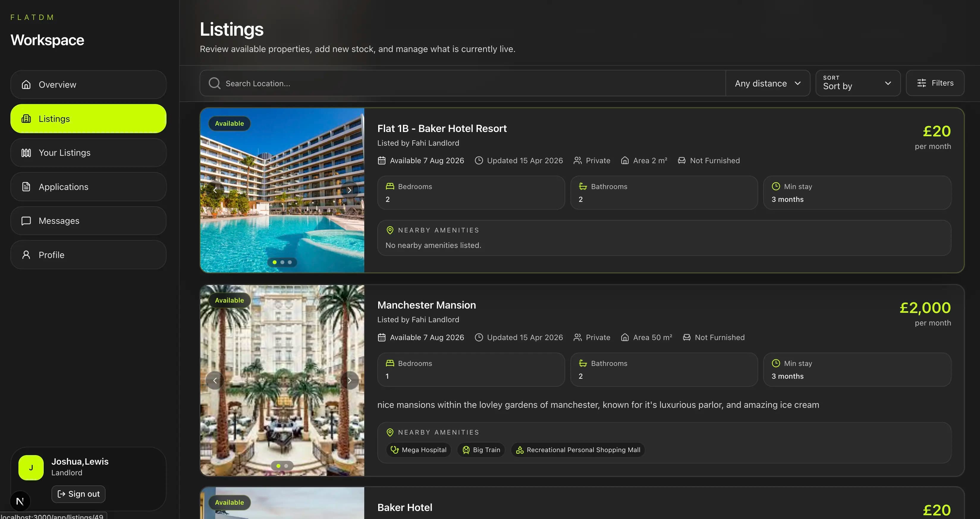Click house icon by Area 50 m²
The image size is (980, 519).
click(x=625, y=337)
